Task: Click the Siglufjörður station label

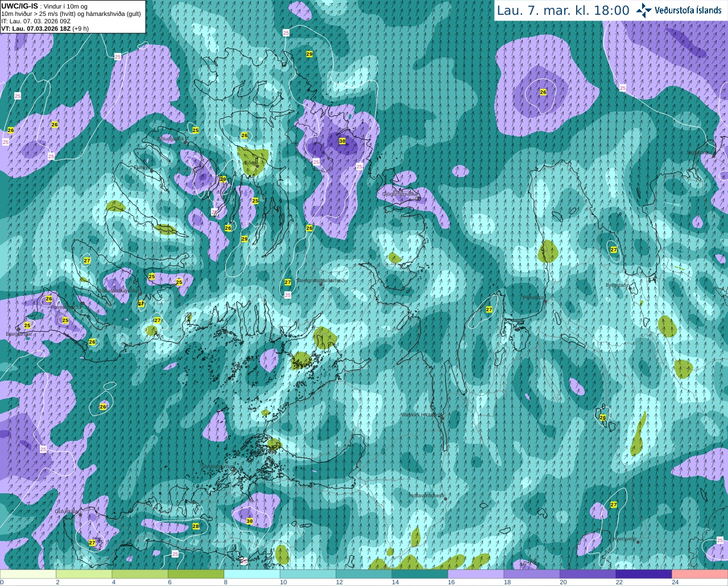Action: click(x=700, y=152)
